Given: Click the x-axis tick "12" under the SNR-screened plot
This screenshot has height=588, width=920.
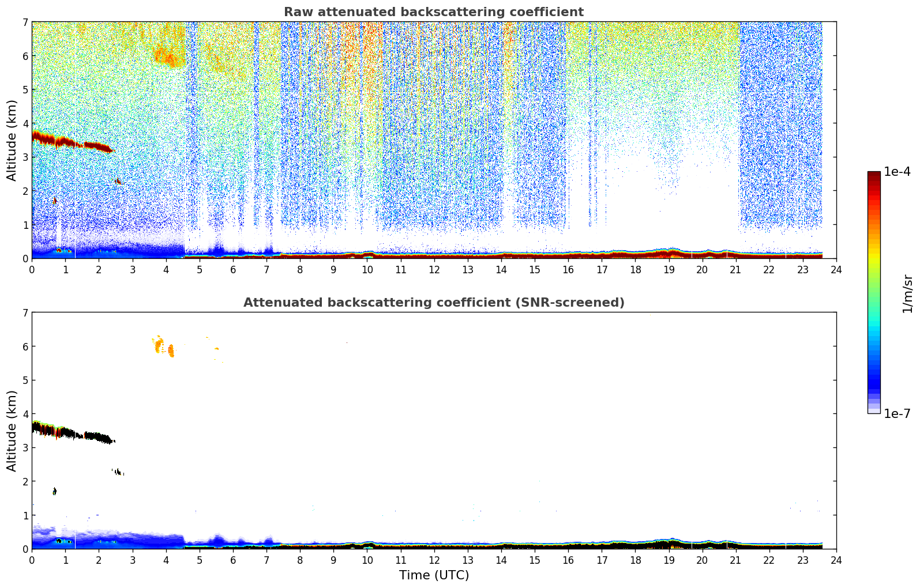Looking at the screenshot, I should tap(434, 560).
